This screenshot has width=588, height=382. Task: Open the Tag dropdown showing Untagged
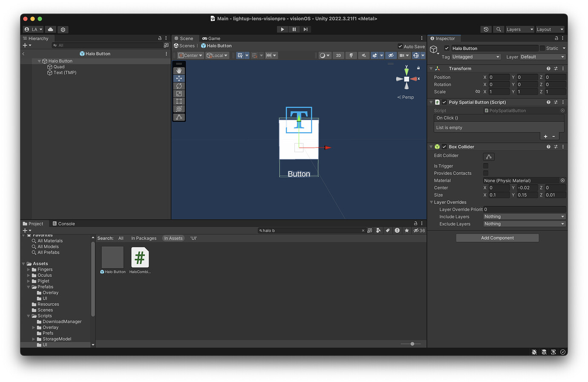476,56
